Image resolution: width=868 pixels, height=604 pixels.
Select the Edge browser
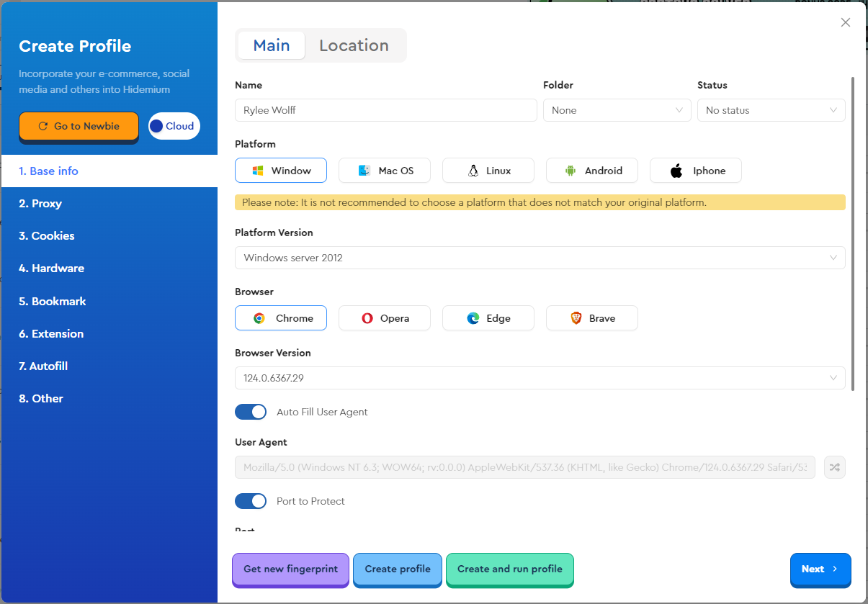(x=488, y=318)
